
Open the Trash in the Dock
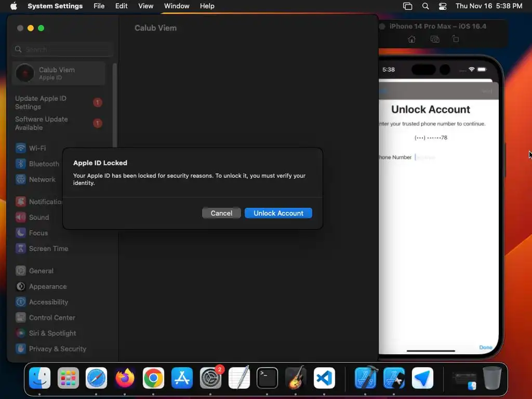click(x=493, y=378)
